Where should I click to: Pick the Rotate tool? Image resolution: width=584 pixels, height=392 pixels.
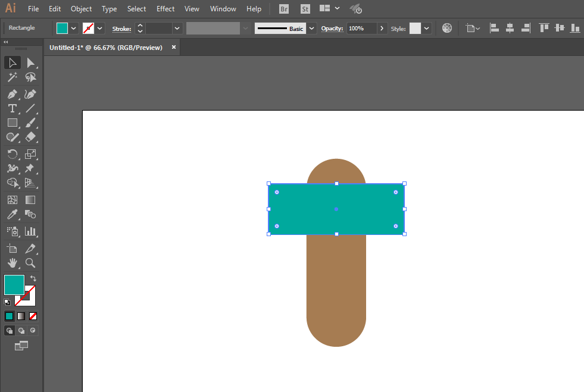pos(13,153)
